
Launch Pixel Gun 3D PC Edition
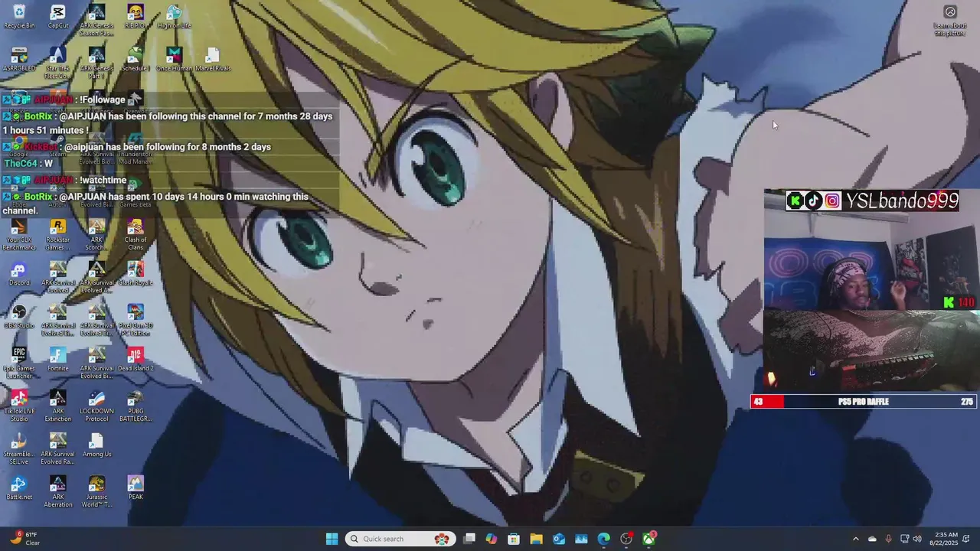click(136, 320)
